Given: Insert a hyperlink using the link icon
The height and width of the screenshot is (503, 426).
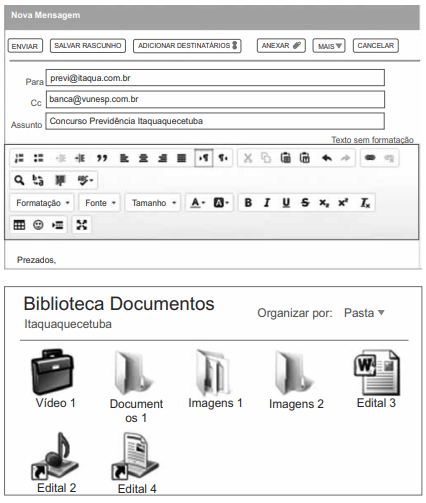Looking at the screenshot, I should point(370,158).
